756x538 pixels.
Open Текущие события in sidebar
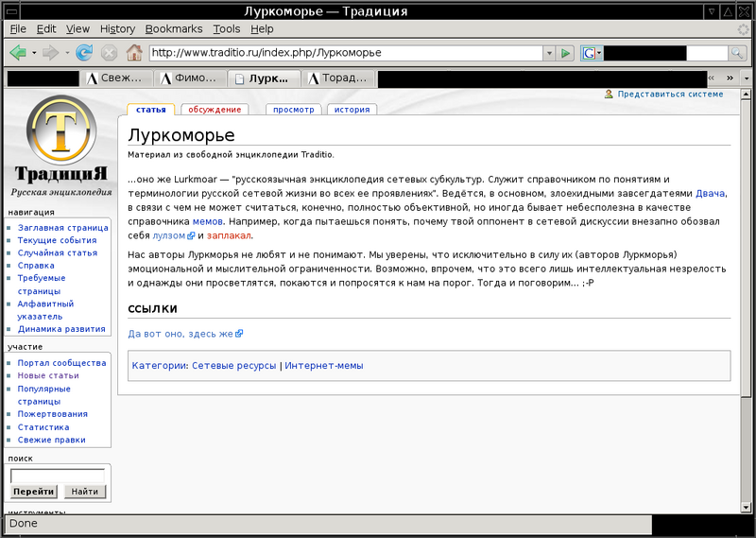pos(58,240)
